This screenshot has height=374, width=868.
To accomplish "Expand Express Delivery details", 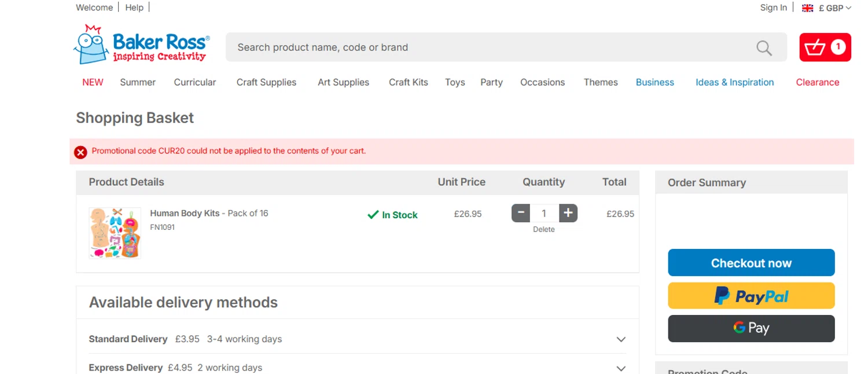I will (621, 368).
